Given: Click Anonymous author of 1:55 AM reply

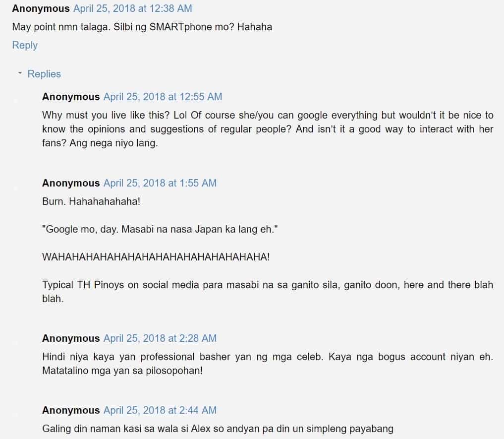Looking at the screenshot, I should 71,183.
